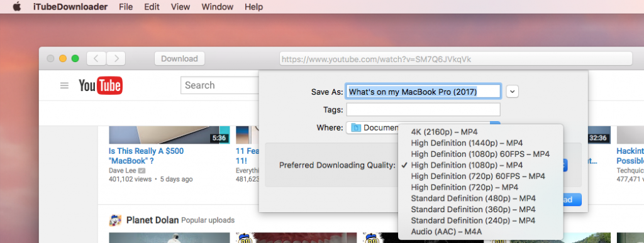The height and width of the screenshot is (243, 644).
Task: Click the Planet Dolan channel avatar icon
Action: [x=115, y=220]
